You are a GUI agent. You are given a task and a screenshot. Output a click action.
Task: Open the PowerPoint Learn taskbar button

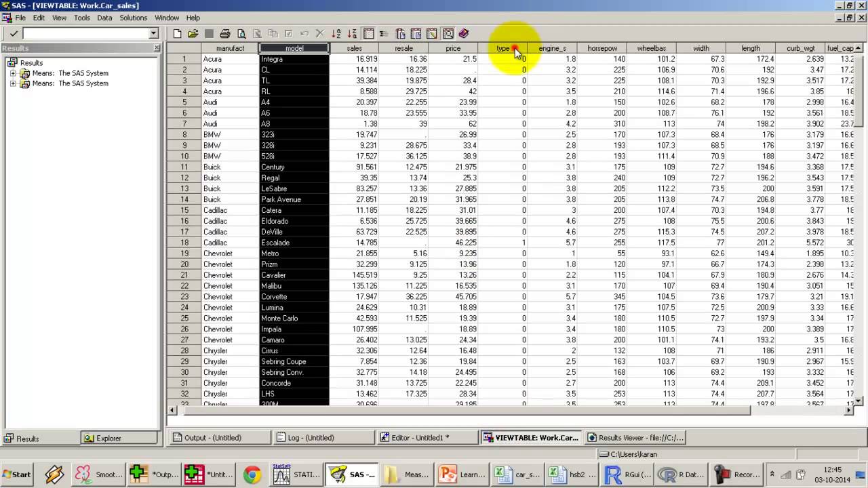click(x=462, y=474)
